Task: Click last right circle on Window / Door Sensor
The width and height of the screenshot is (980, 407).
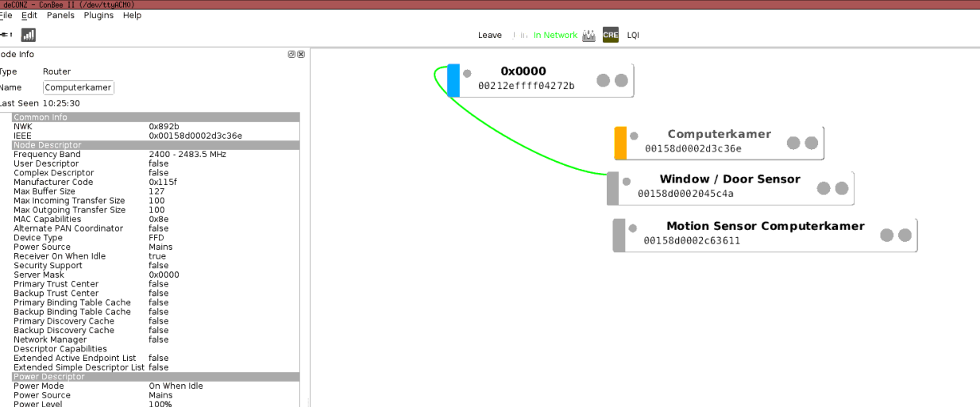Action: pyautogui.click(x=842, y=188)
